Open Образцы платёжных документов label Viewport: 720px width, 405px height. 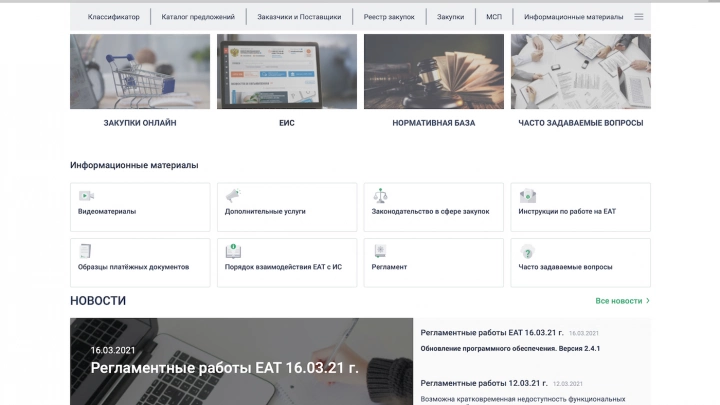coord(133,267)
